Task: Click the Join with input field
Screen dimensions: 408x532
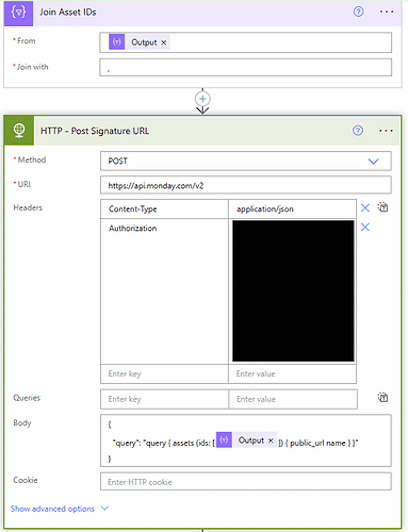Action: click(246, 67)
